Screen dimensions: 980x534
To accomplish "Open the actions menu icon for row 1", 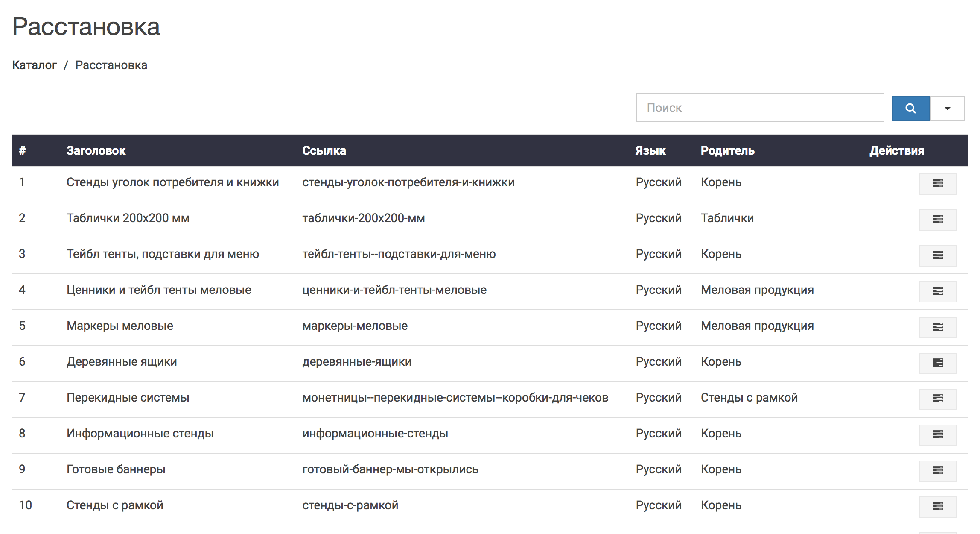I will (x=938, y=184).
